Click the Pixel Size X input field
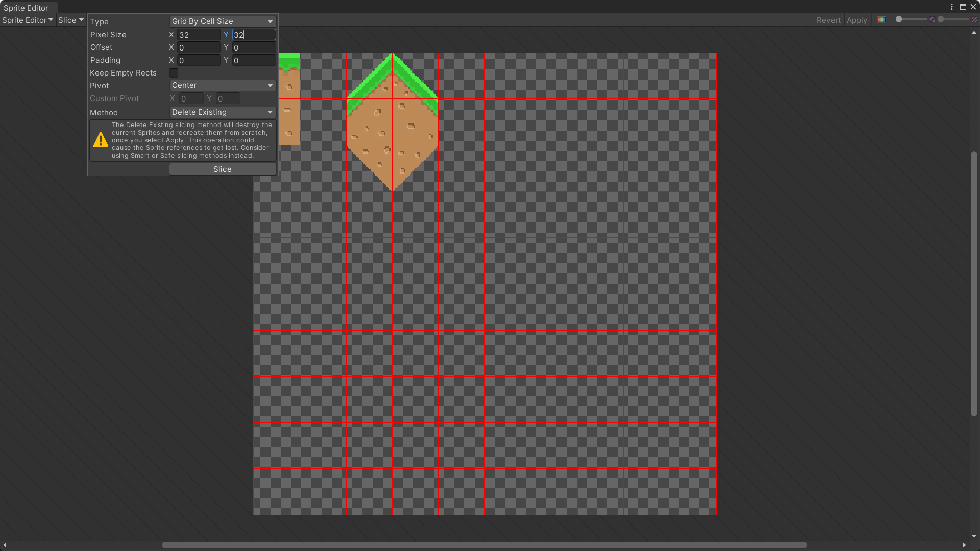 [x=199, y=35]
